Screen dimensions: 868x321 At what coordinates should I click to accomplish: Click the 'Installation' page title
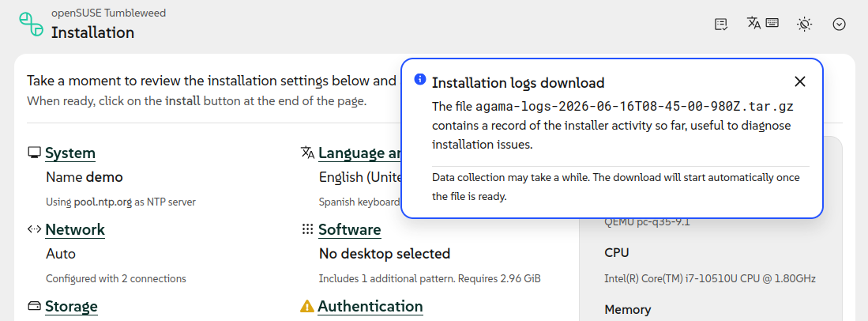[x=93, y=32]
